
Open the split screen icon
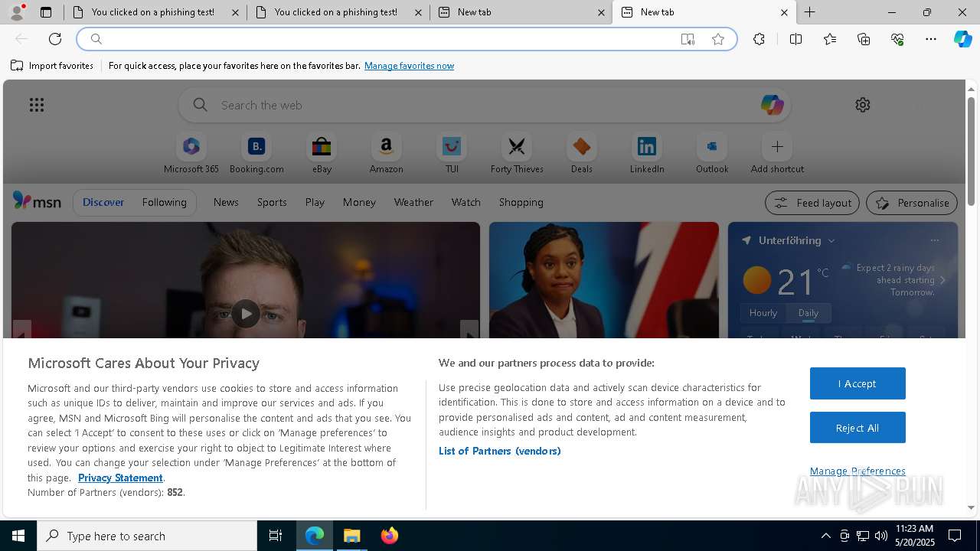point(795,39)
